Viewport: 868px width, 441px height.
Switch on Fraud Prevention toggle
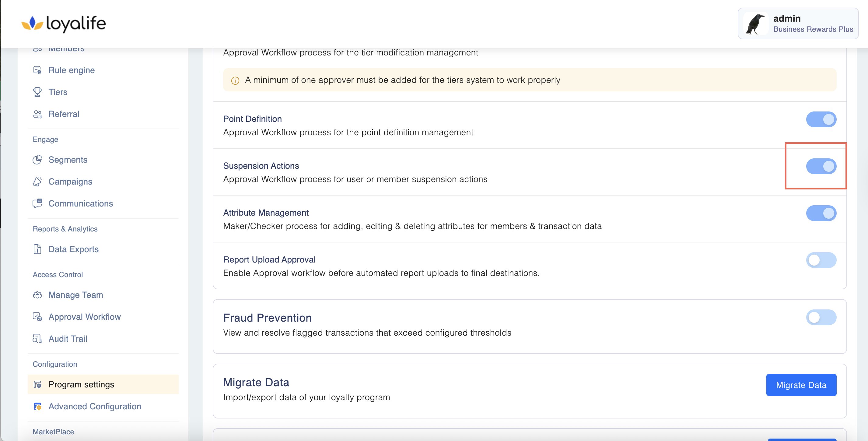821,317
